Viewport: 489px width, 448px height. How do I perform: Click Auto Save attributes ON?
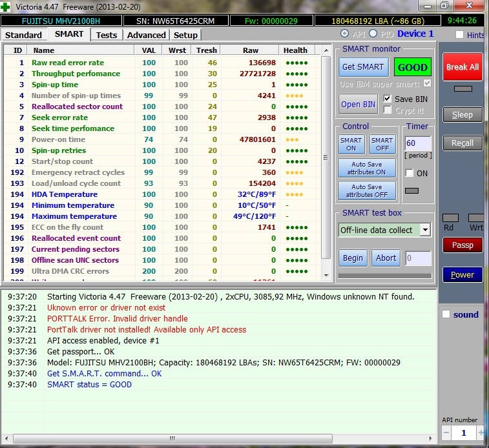coord(367,168)
